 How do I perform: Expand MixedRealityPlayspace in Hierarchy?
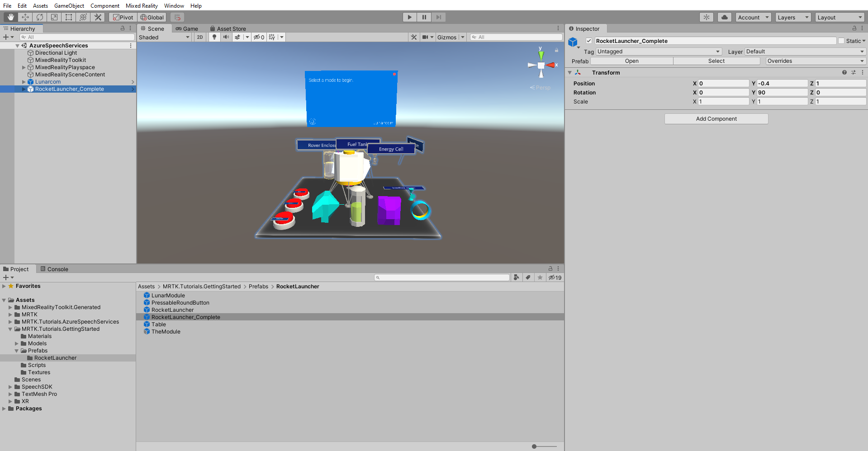coord(24,67)
